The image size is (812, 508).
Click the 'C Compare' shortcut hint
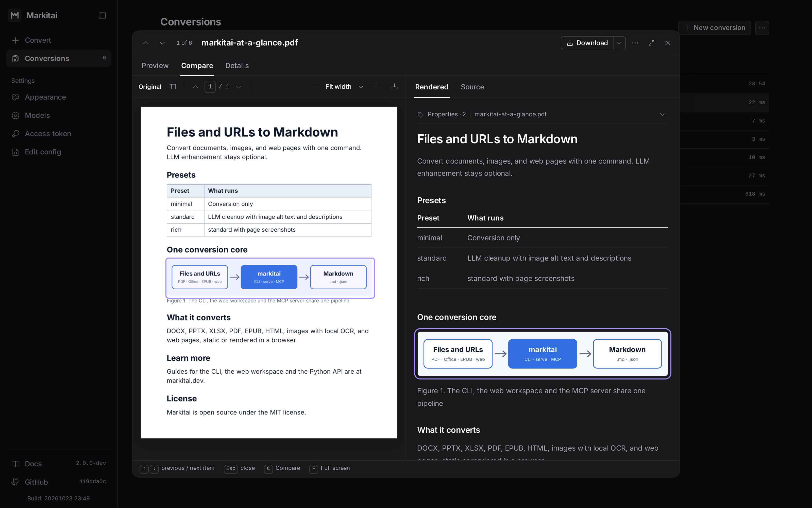pos(282,468)
